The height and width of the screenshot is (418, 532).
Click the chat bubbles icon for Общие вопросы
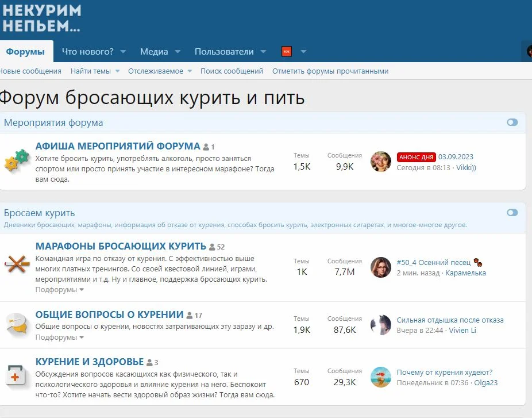click(x=17, y=323)
